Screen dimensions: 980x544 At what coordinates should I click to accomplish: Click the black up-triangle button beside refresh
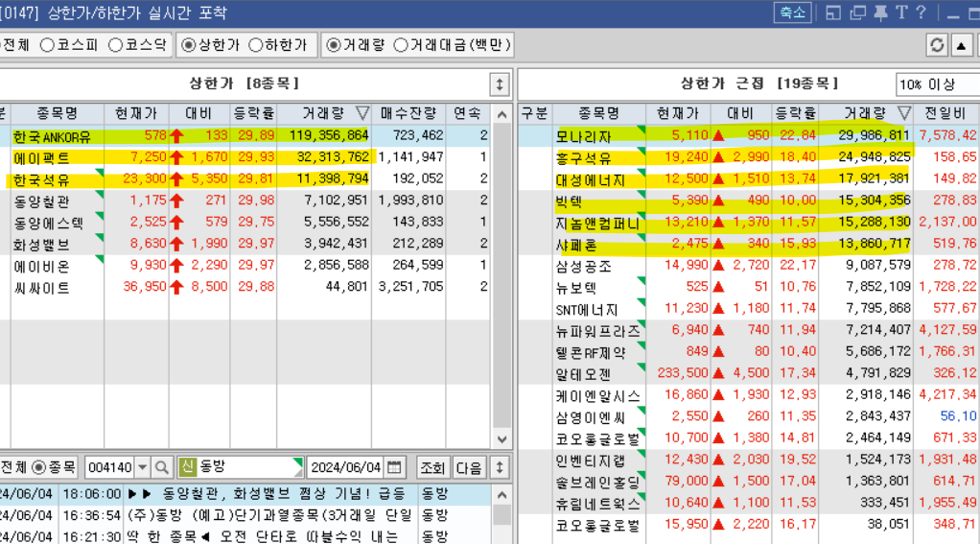(x=961, y=45)
